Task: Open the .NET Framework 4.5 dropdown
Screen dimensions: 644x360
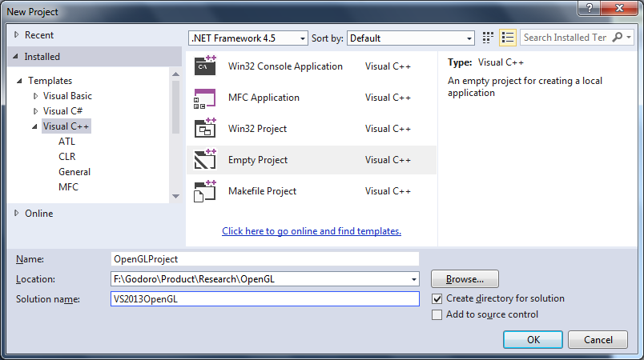Action: (248, 38)
